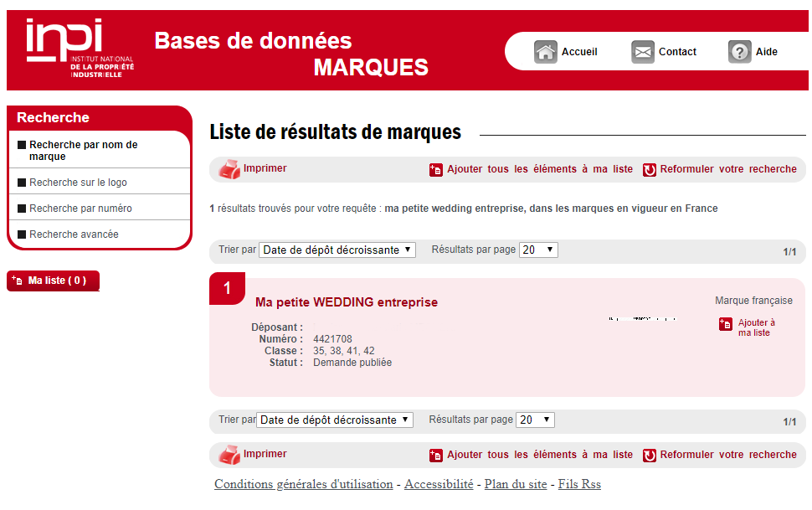The height and width of the screenshot is (510, 812).
Task: Open 'Ma petite WEDDING entreprise' result title
Action: click(x=347, y=302)
